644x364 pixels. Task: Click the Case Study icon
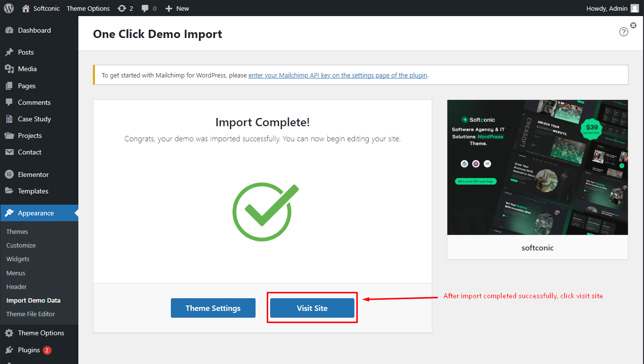pos(9,119)
